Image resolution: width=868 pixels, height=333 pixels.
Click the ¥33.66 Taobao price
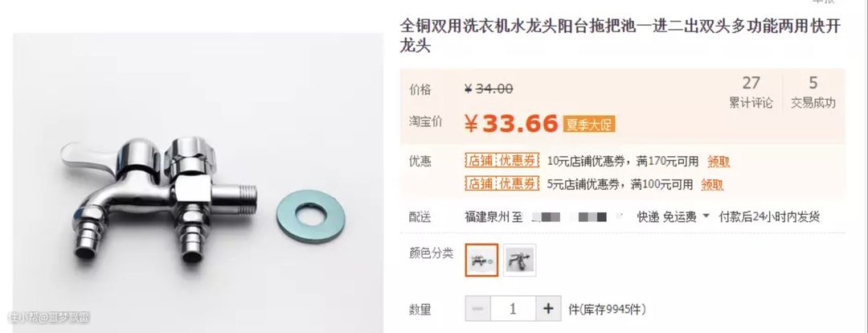click(510, 124)
